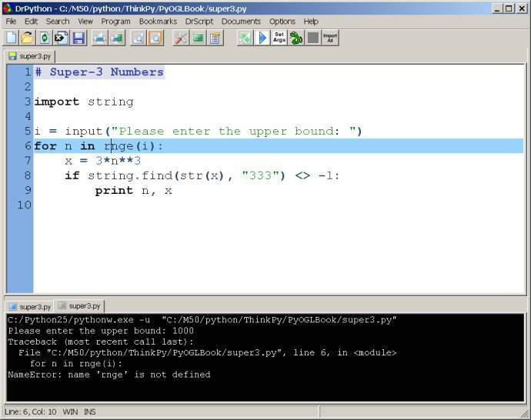Screen dimensions: 531x420
Task: Toggle the source browser notepad icon
Action: pos(215,38)
